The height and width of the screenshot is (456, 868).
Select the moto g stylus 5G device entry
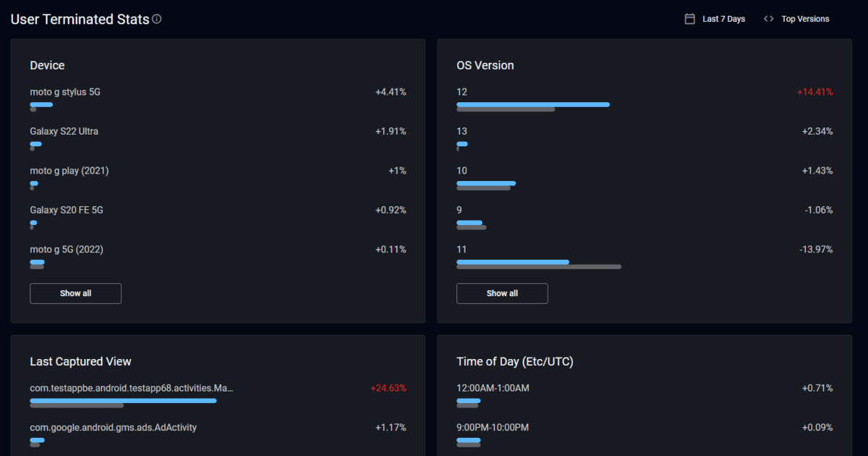coord(64,92)
